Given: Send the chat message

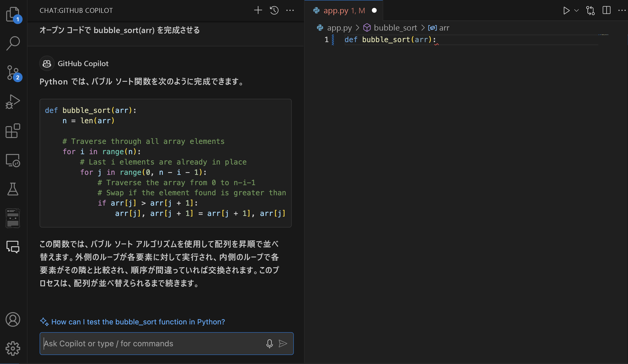Looking at the screenshot, I should pos(283,344).
